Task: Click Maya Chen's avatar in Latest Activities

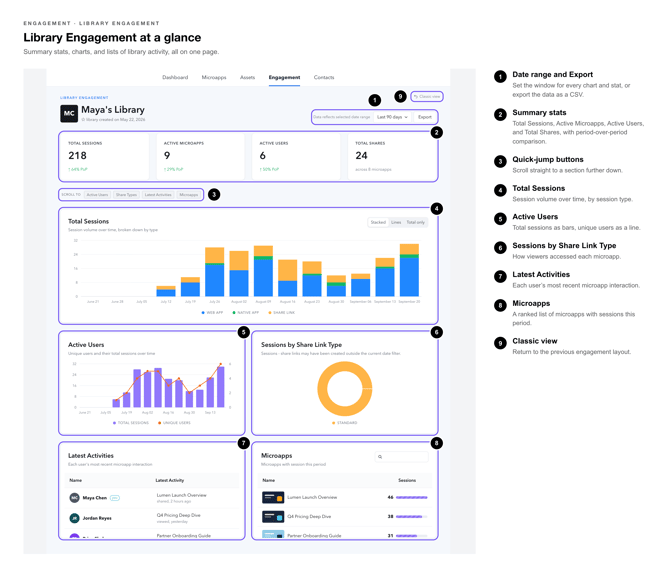Action: pos(74,498)
